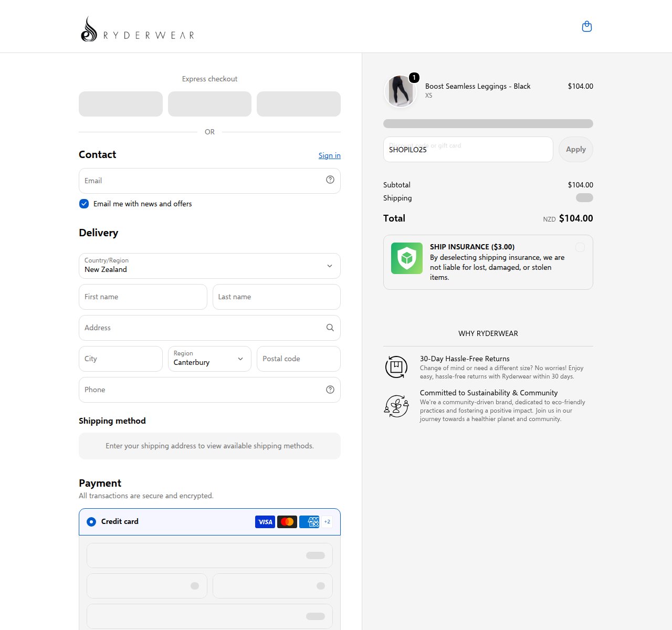Click the Last name field
This screenshot has height=630, width=672.
(x=277, y=297)
